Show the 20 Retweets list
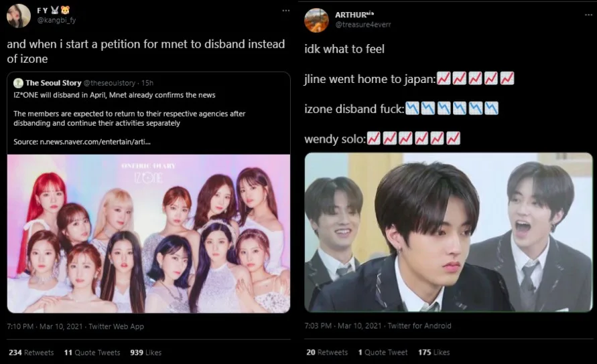597x364 pixels. coord(327,352)
